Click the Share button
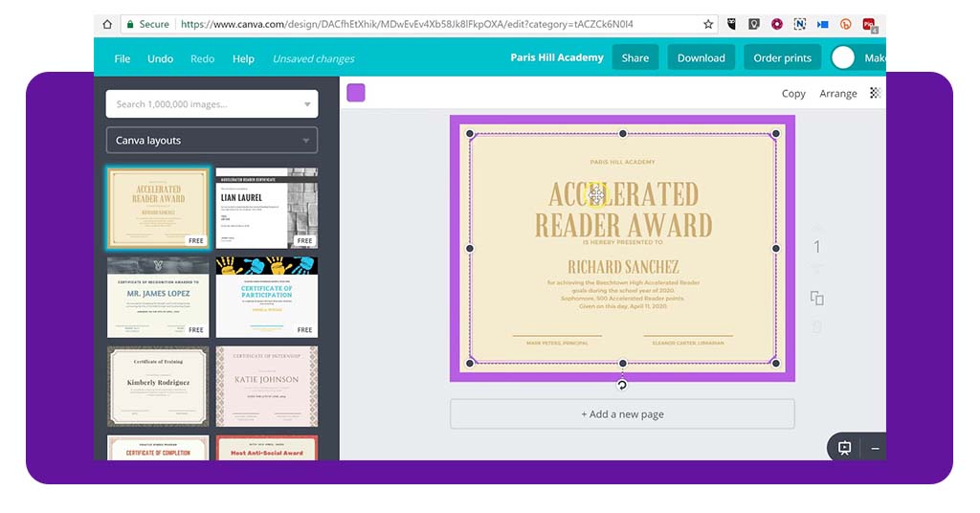Image resolution: width=980 pixels, height=513 pixels. coord(635,57)
